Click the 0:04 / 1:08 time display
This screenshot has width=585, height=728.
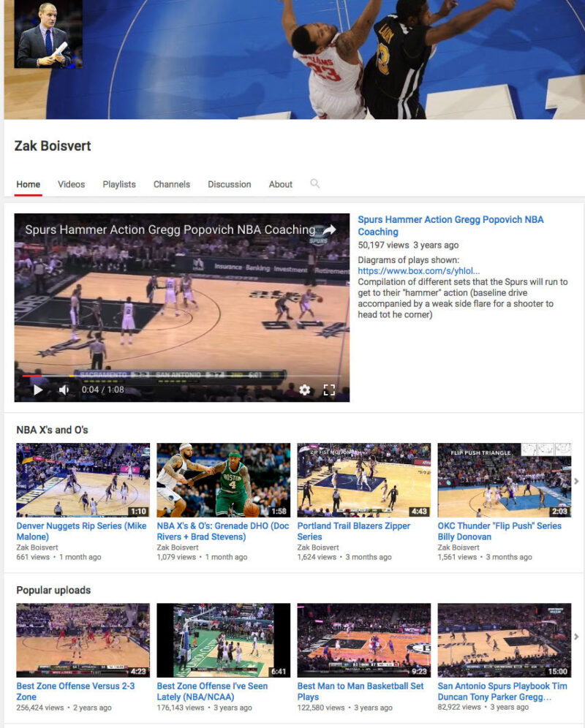(102, 390)
